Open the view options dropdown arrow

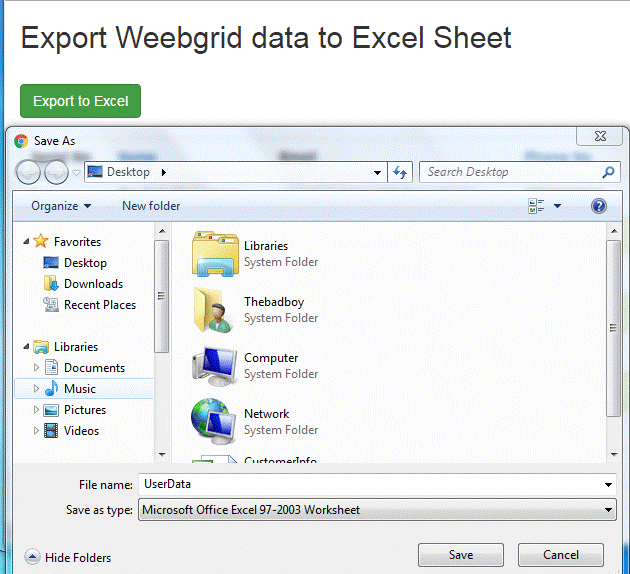click(x=557, y=206)
